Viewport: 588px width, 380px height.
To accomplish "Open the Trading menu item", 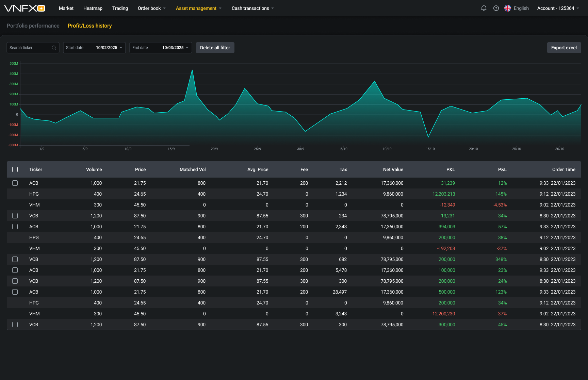I will click(120, 8).
